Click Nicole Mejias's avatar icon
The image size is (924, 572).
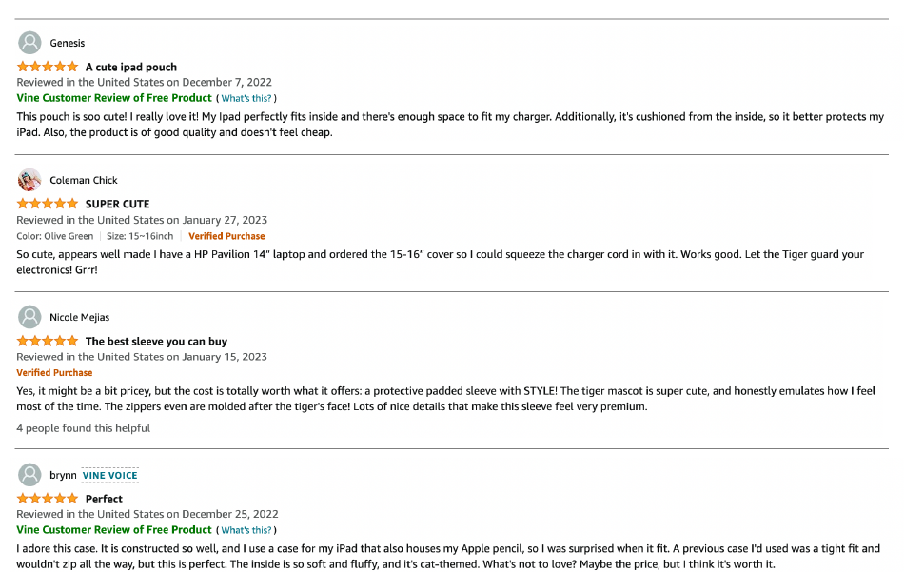click(30, 317)
